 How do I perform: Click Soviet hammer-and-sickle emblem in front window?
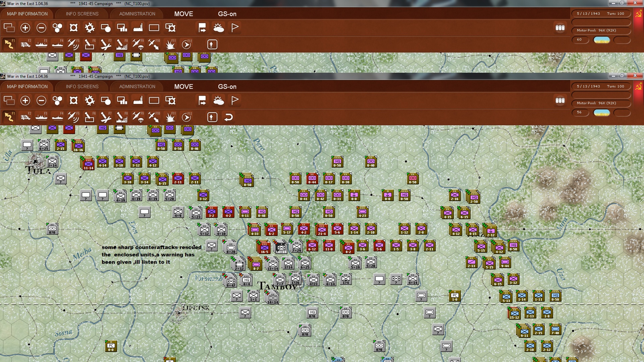tap(638, 87)
